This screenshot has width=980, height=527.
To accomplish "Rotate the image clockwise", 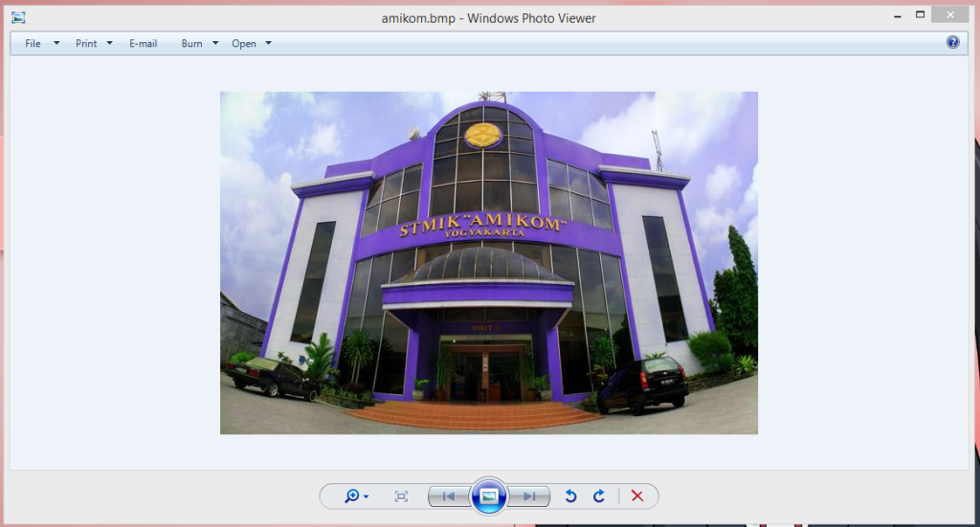I will click(599, 495).
